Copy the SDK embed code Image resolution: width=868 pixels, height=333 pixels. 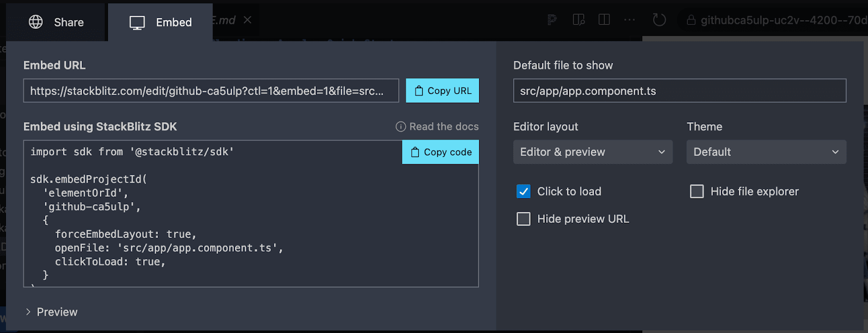tap(441, 152)
